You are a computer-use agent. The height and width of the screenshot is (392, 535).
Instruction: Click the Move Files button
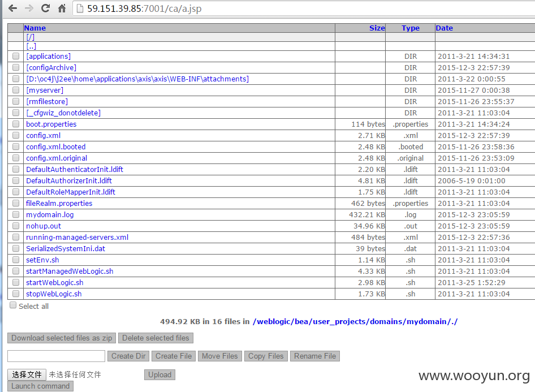point(220,356)
